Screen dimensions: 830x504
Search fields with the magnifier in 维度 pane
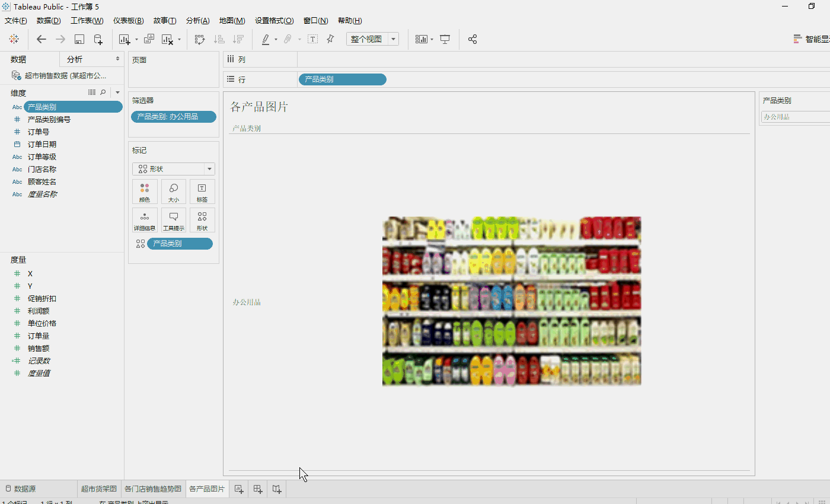pyautogui.click(x=103, y=92)
